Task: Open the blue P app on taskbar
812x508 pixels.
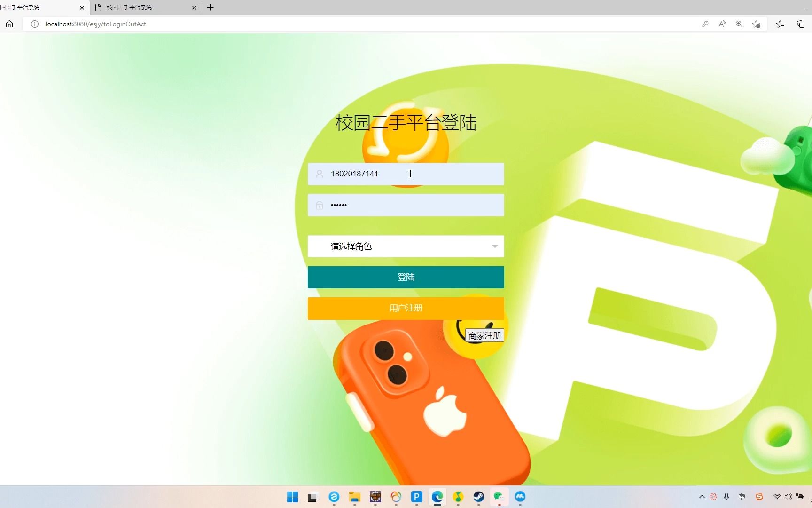Action: pyautogui.click(x=416, y=497)
